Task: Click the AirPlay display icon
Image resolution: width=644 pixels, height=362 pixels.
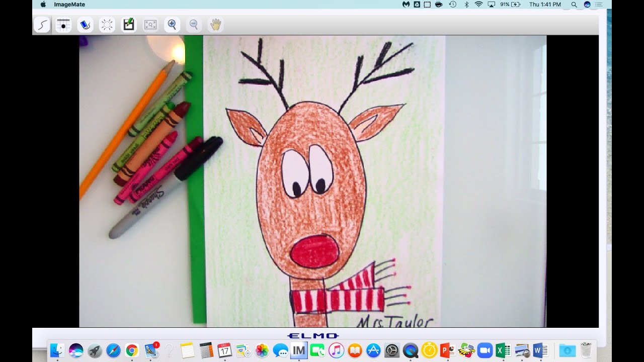Action: (492, 4)
